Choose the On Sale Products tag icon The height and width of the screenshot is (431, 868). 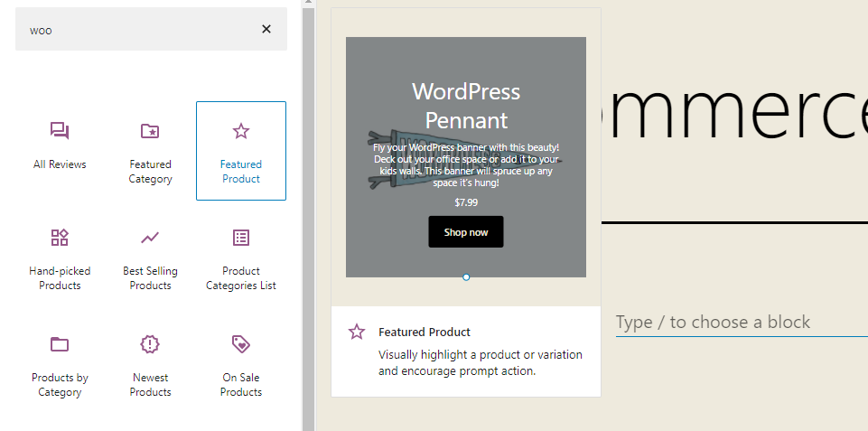click(x=240, y=344)
